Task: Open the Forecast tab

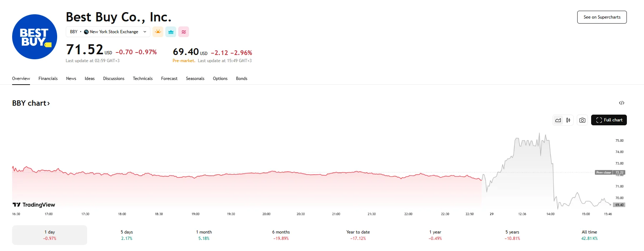Action: coord(169,79)
